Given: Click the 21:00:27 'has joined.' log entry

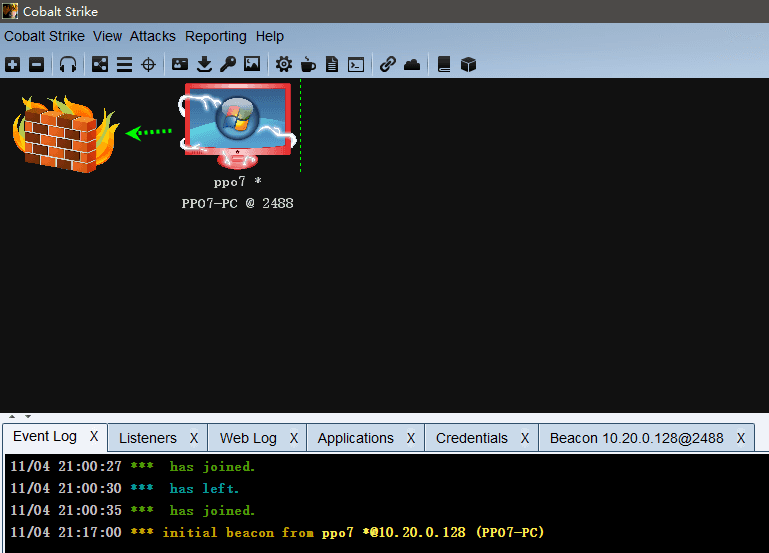Looking at the screenshot, I should [132, 466].
